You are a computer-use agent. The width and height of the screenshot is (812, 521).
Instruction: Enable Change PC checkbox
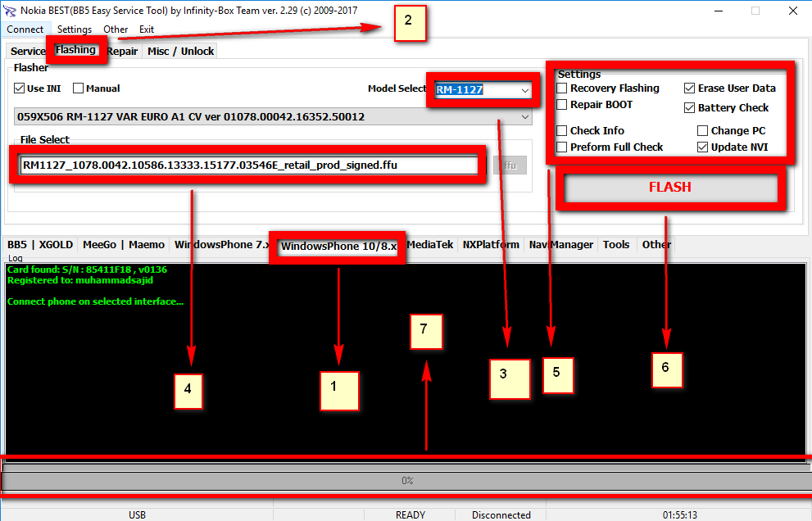click(x=703, y=130)
